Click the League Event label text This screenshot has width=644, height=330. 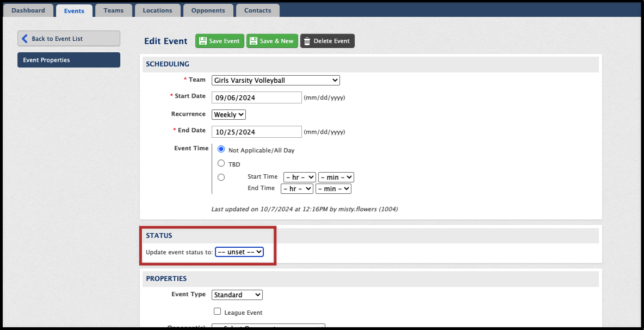[x=243, y=313]
